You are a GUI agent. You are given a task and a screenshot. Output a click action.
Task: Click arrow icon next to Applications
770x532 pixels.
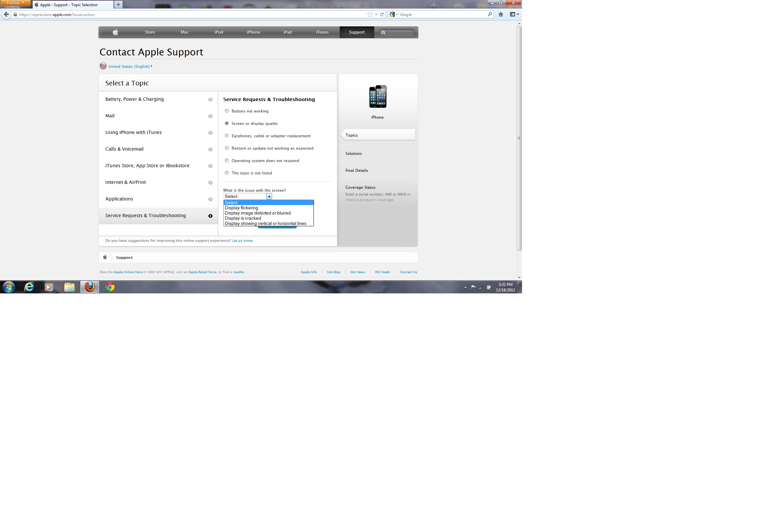click(210, 199)
